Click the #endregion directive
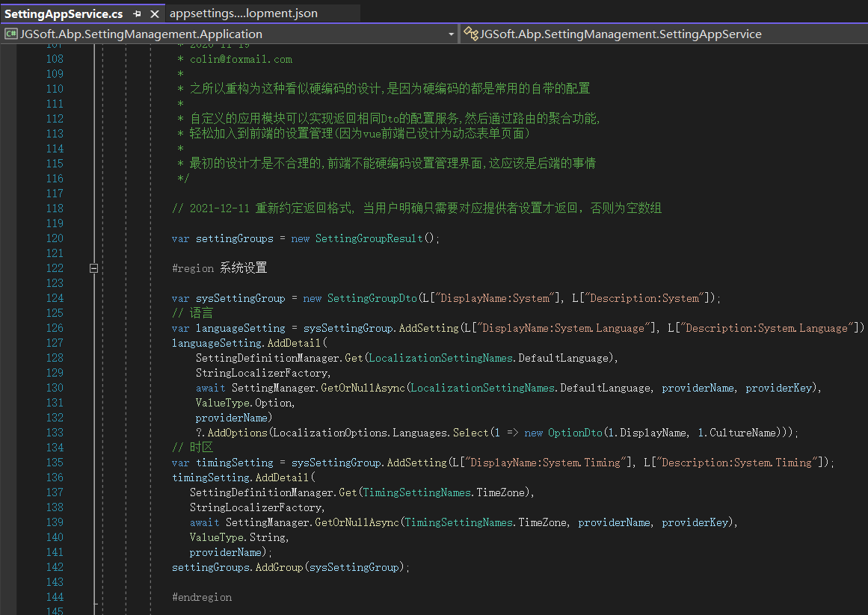The height and width of the screenshot is (615, 868). (202, 597)
